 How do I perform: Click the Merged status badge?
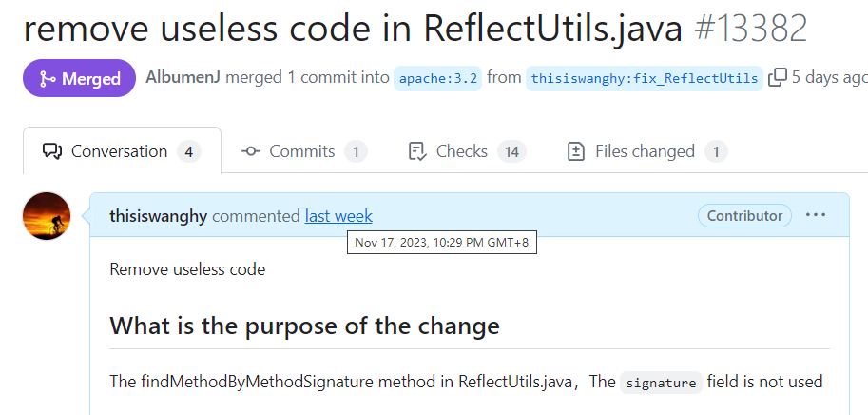pos(79,78)
